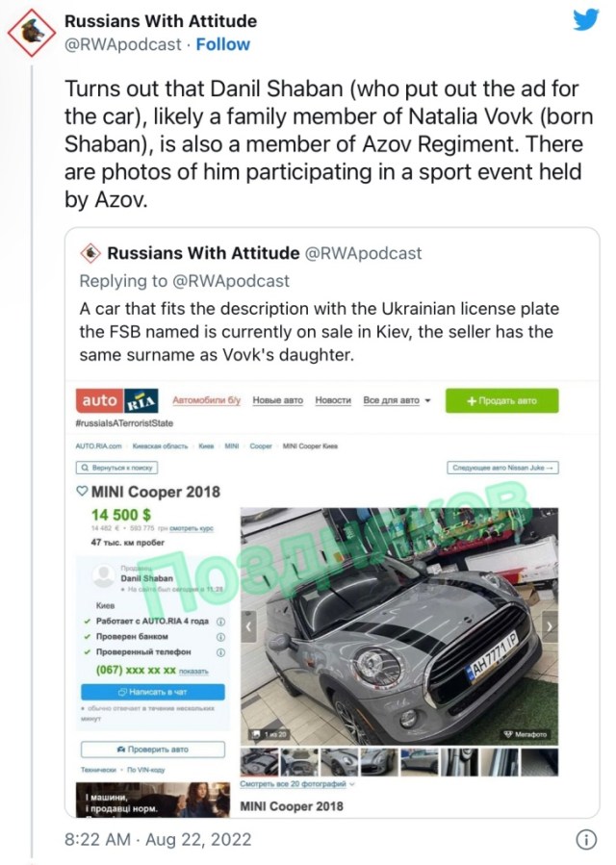The height and width of the screenshot is (865, 616).
Task: Expand Смотреть все 20 фотографий
Action: (x=296, y=784)
